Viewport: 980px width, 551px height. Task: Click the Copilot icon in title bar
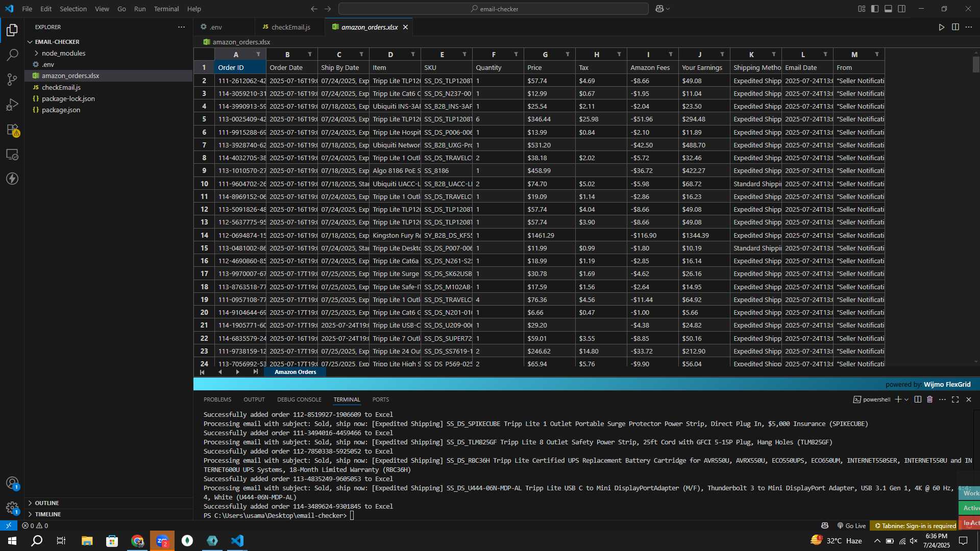coord(659,9)
